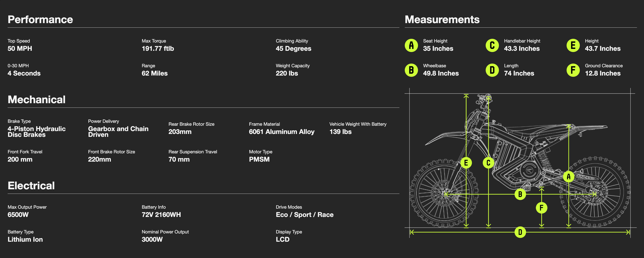Click the D badge next to Length
Screen dimensions: 644x258
(x=492, y=70)
